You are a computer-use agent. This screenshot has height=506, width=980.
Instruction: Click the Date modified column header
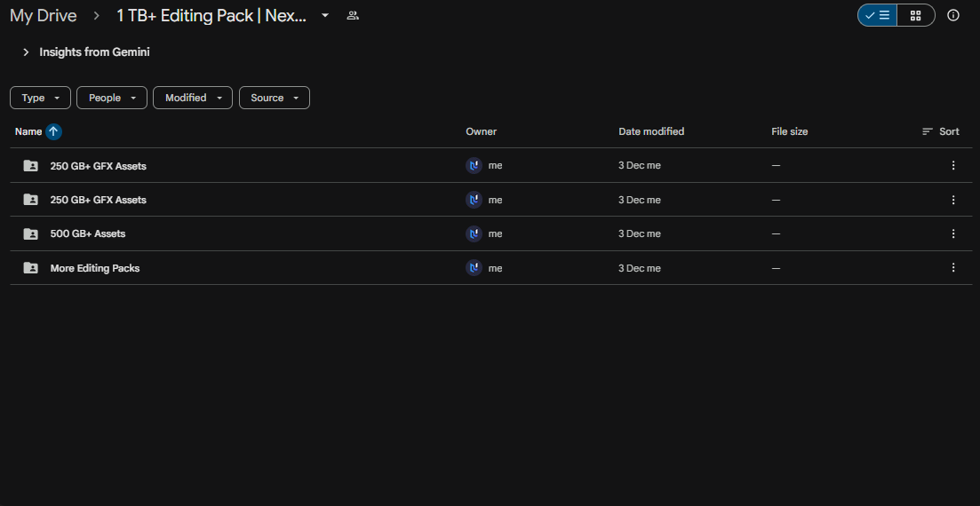coord(651,131)
